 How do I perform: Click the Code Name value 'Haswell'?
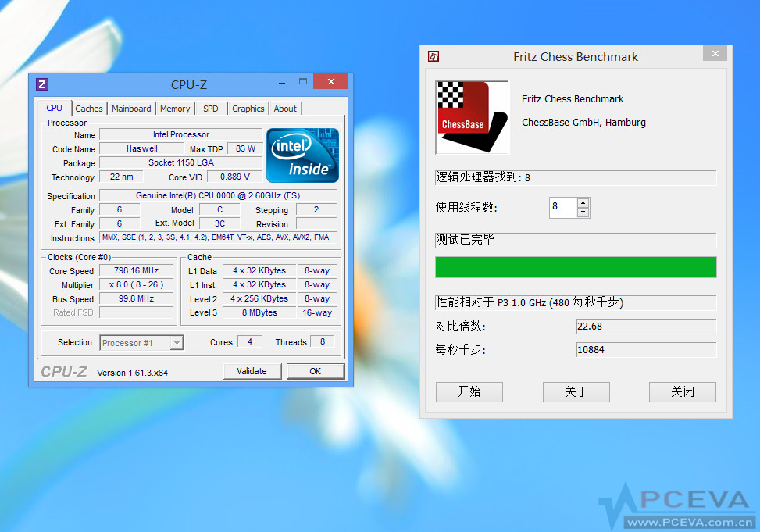pyautogui.click(x=142, y=149)
